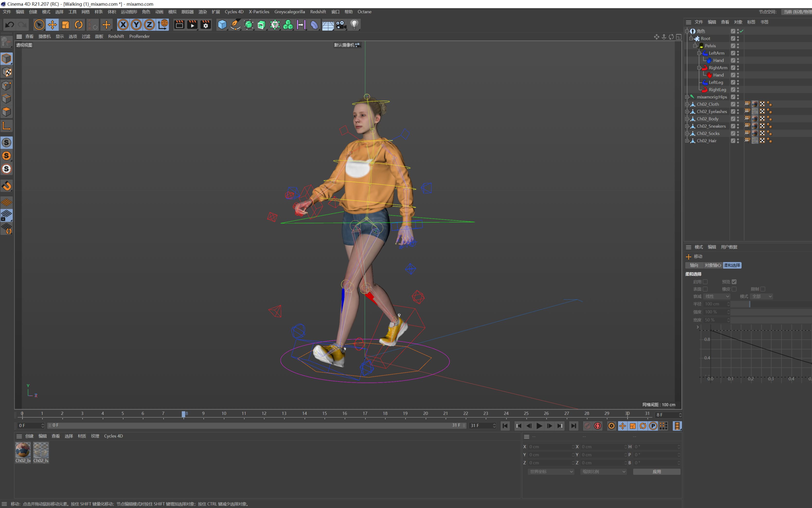Add a Light object
The height and width of the screenshot is (508, 812).
pyautogui.click(x=354, y=25)
